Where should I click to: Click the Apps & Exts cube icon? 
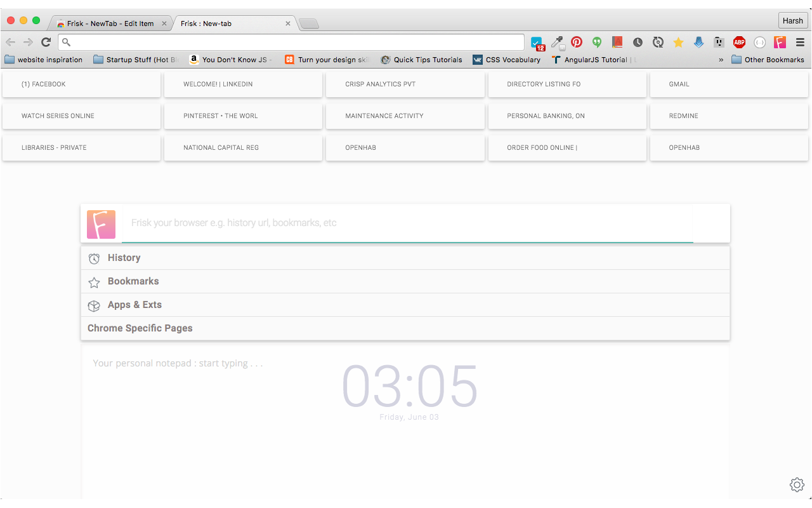94,306
